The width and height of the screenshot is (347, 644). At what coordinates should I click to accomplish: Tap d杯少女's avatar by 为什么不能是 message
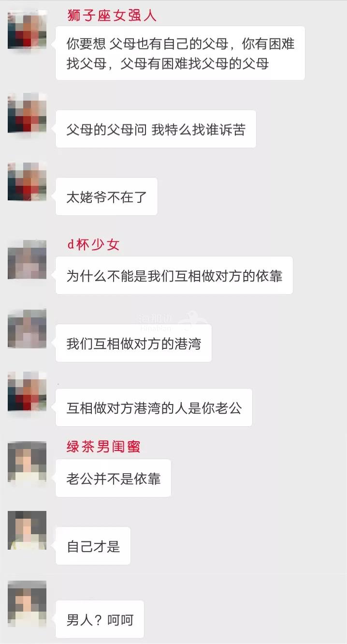(x=27, y=260)
